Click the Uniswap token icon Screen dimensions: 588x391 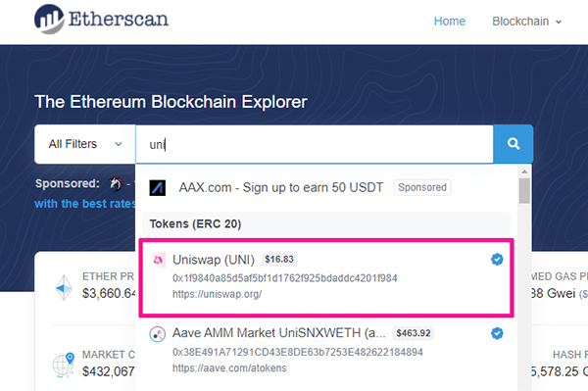(158, 260)
